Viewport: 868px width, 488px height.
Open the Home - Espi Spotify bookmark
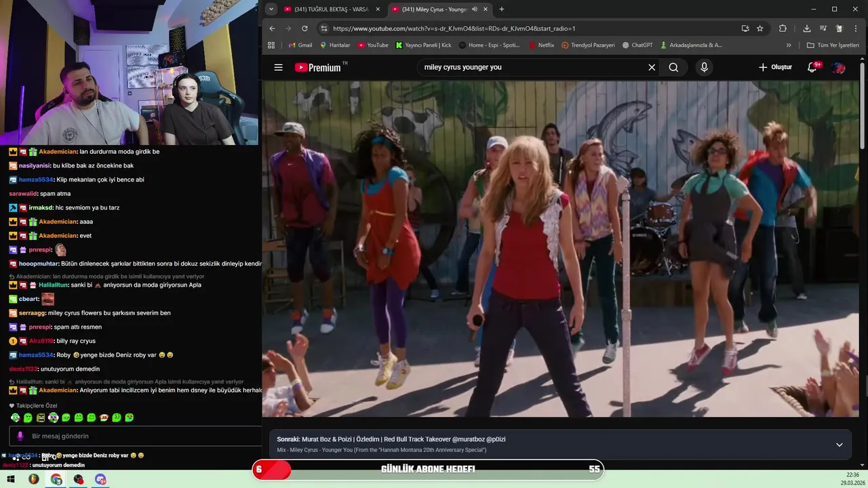click(489, 45)
